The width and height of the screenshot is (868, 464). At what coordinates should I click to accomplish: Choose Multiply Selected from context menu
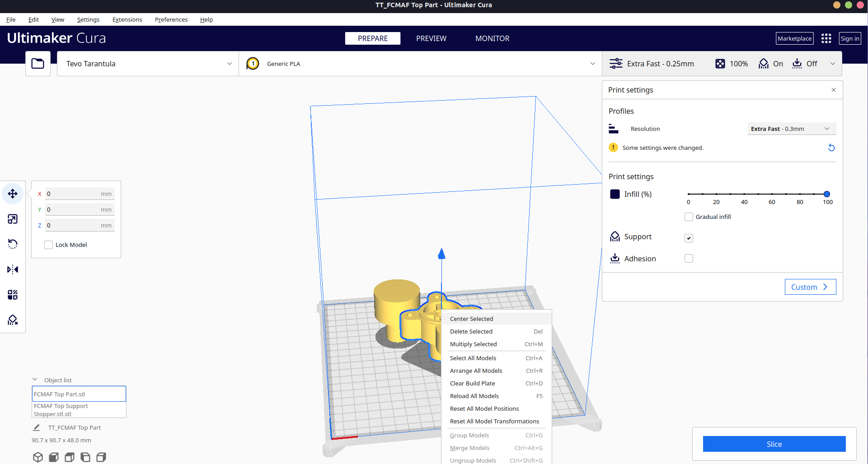click(x=497, y=344)
